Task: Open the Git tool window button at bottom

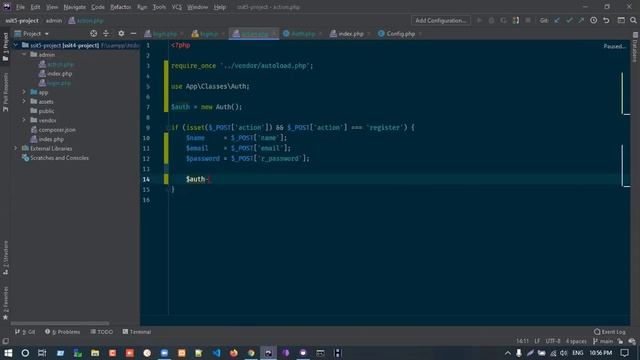Action: pos(25,332)
